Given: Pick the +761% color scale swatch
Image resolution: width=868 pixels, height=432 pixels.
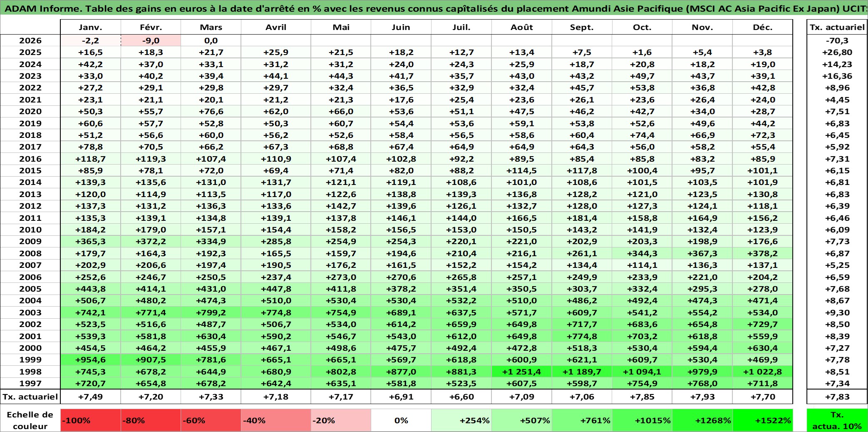Looking at the screenshot, I should [x=582, y=420].
